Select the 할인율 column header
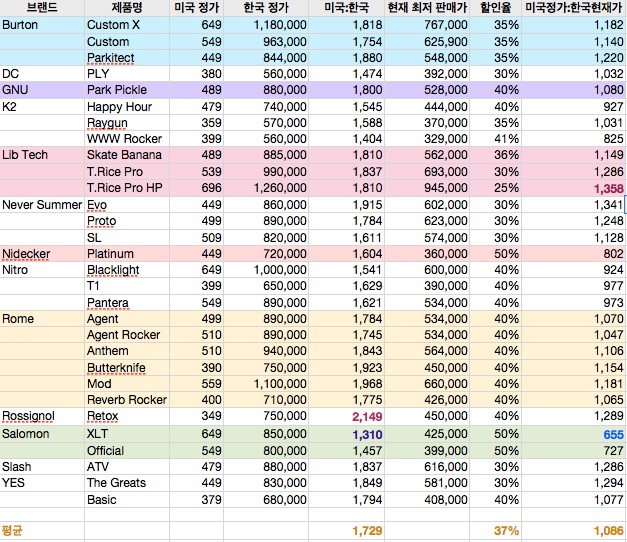This screenshot has height=542, width=627. tap(495, 8)
